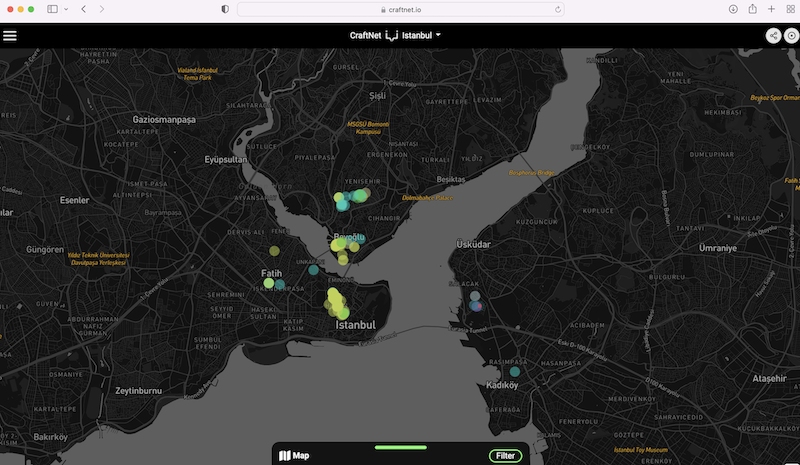Click Safari's share icon in the toolbar

click(753, 9)
